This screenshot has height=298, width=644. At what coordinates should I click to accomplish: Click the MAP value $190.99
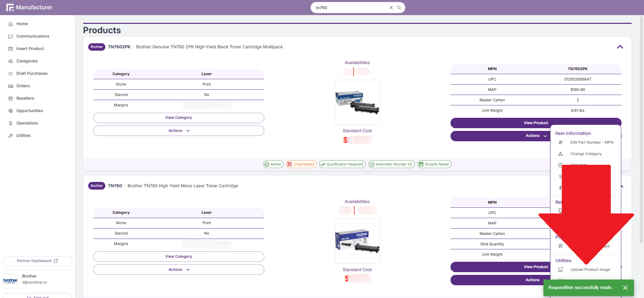(578, 90)
